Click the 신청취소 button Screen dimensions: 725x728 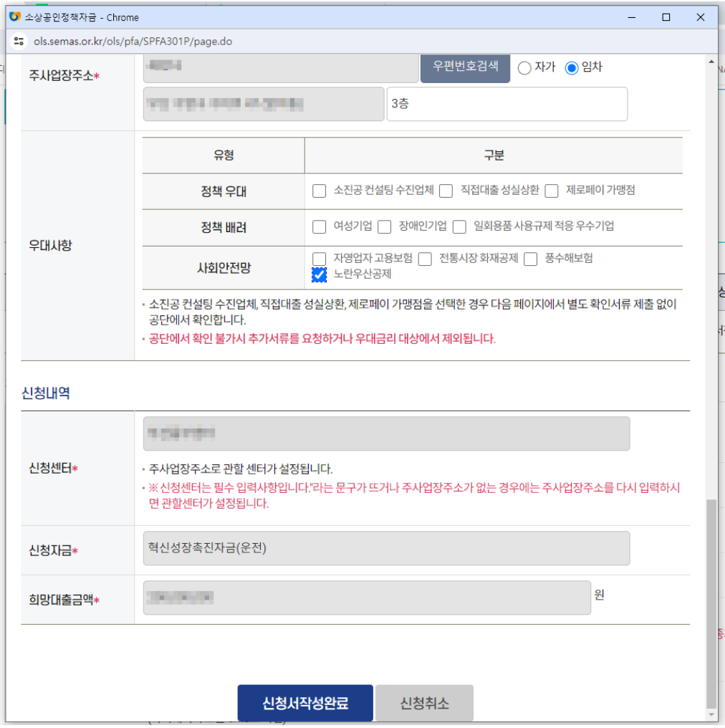coord(424,703)
